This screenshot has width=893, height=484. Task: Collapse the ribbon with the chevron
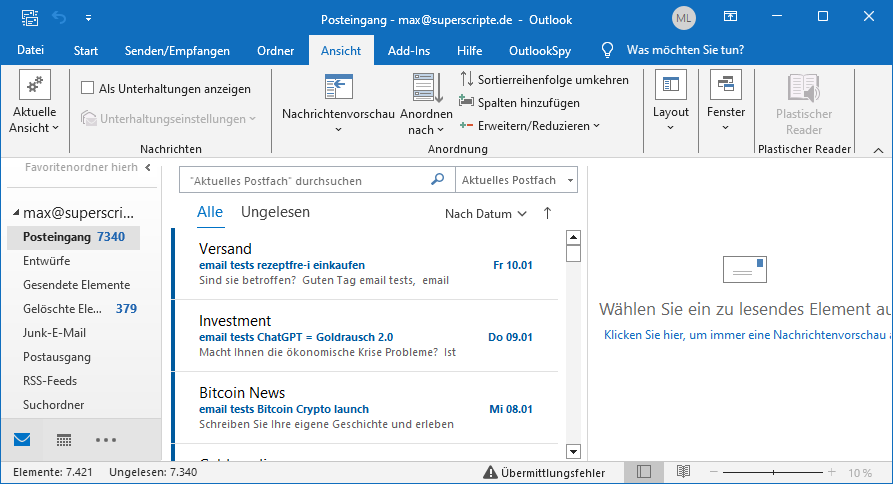(878, 150)
